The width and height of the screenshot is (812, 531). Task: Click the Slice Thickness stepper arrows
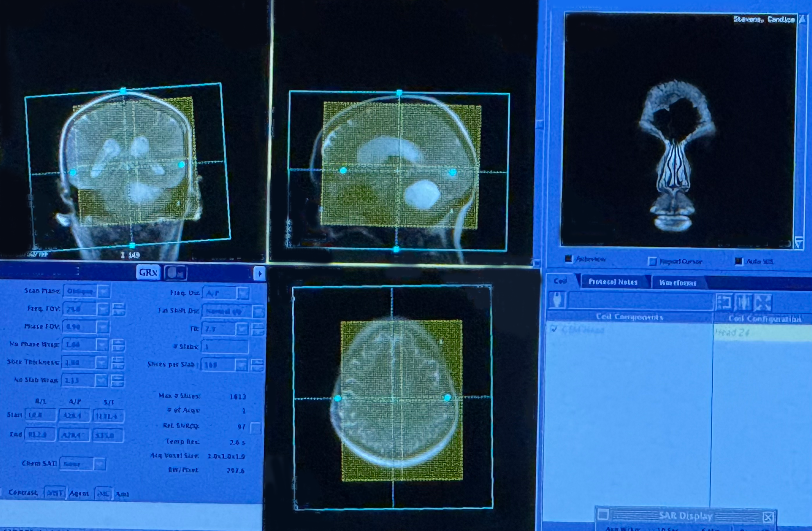pyautogui.click(x=117, y=362)
